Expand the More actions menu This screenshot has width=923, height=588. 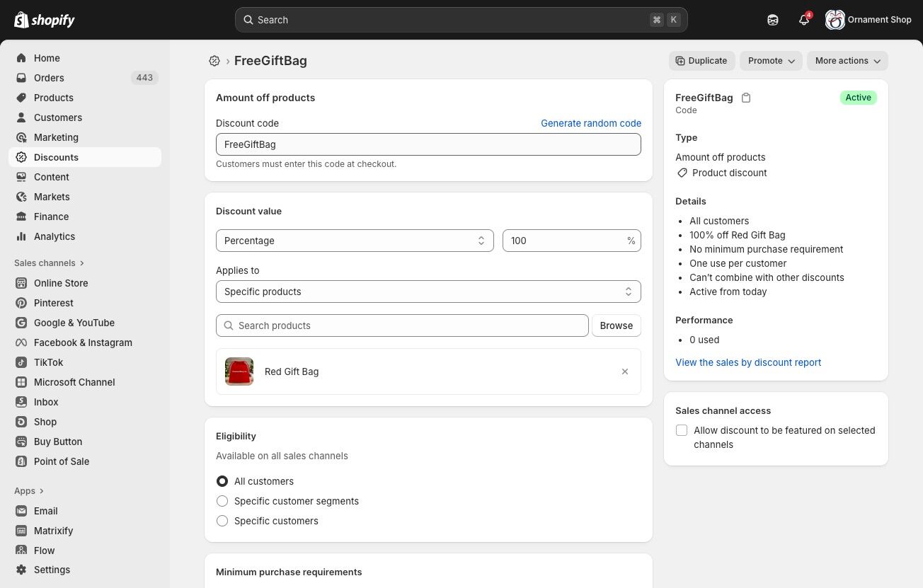pyautogui.click(x=847, y=61)
